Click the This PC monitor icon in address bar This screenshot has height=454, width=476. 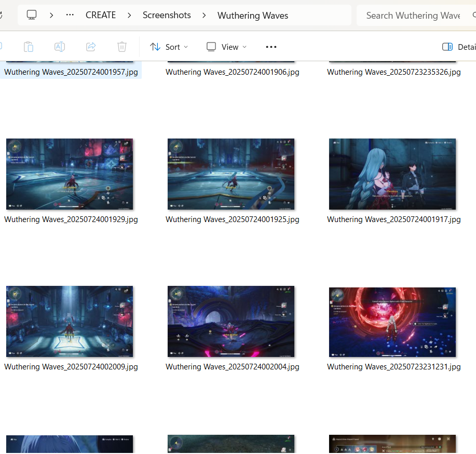[32, 15]
